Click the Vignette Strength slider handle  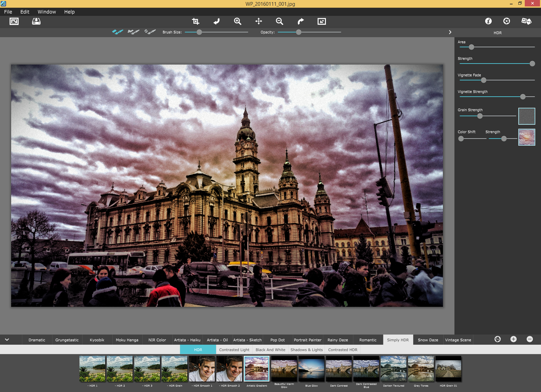pyautogui.click(x=523, y=97)
